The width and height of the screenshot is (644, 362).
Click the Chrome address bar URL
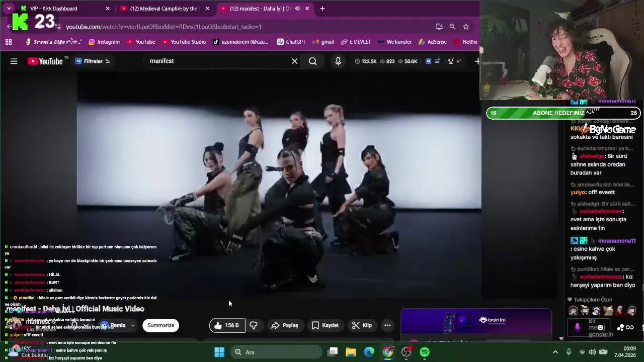click(164, 27)
